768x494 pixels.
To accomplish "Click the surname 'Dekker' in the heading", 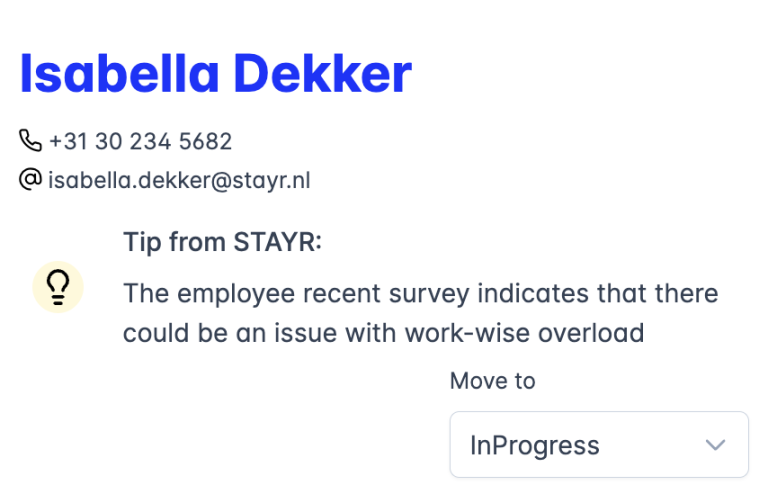I will (323, 74).
